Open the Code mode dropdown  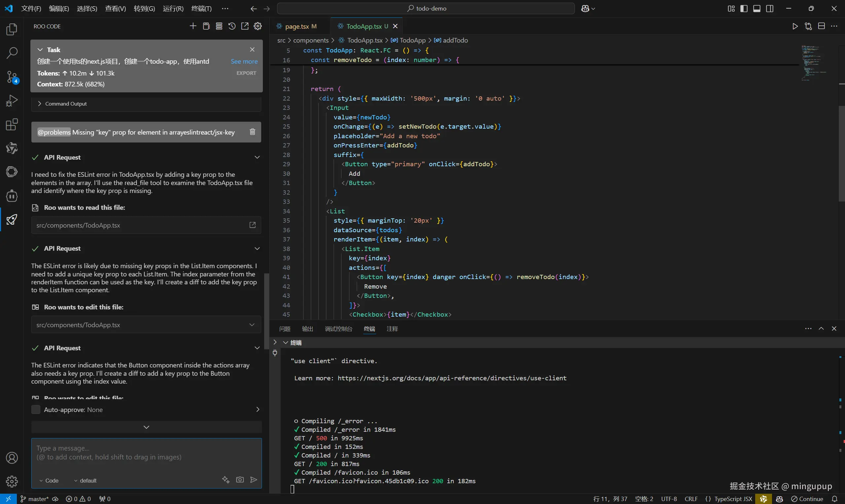[x=49, y=481]
